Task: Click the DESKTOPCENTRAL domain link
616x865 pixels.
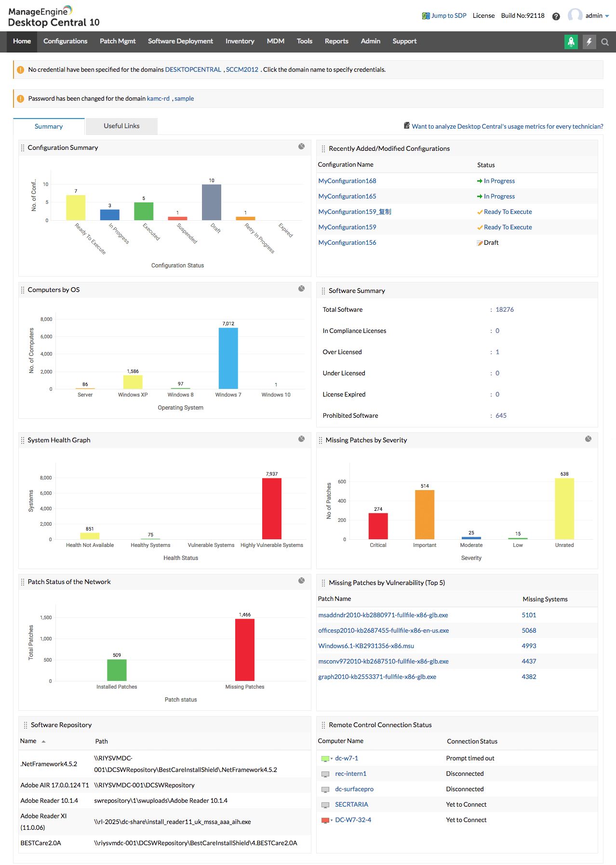Action: coord(193,70)
